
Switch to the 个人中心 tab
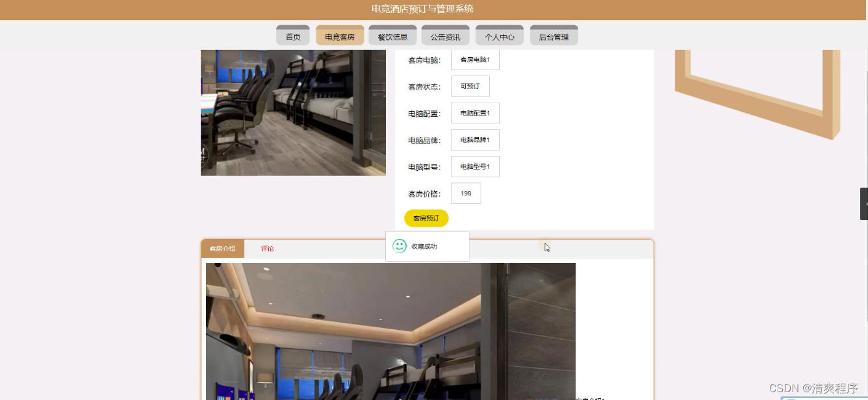(x=500, y=36)
